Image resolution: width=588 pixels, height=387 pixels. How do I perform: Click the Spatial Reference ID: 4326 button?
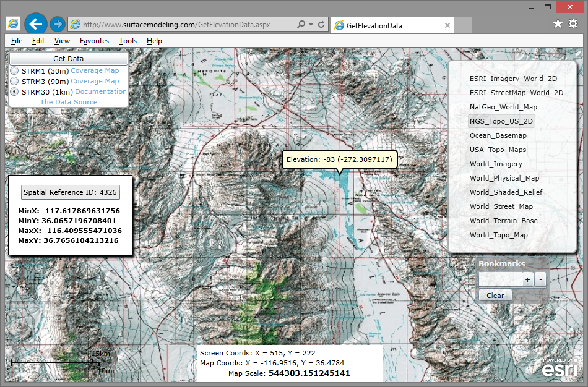click(70, 192)
